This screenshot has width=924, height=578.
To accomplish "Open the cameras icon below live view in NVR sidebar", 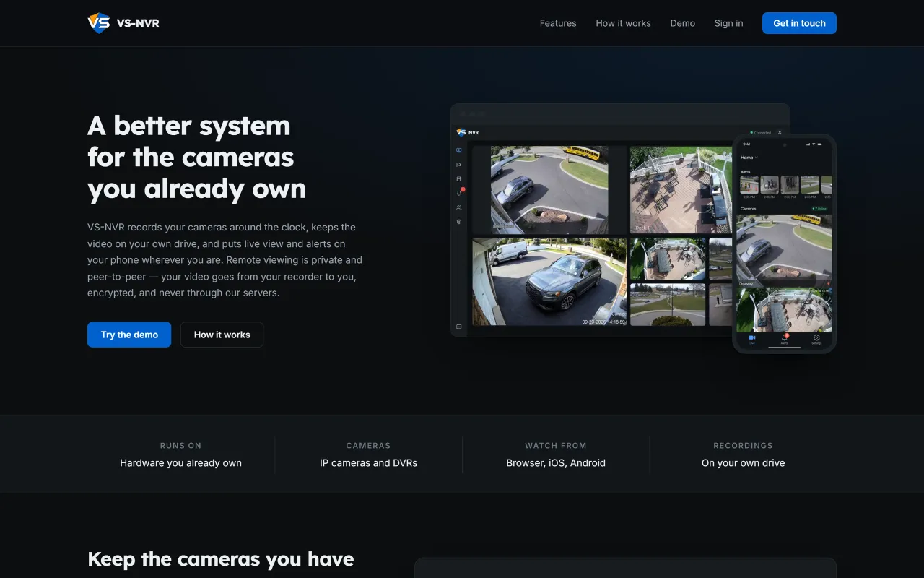I will [x=459, y=165].
